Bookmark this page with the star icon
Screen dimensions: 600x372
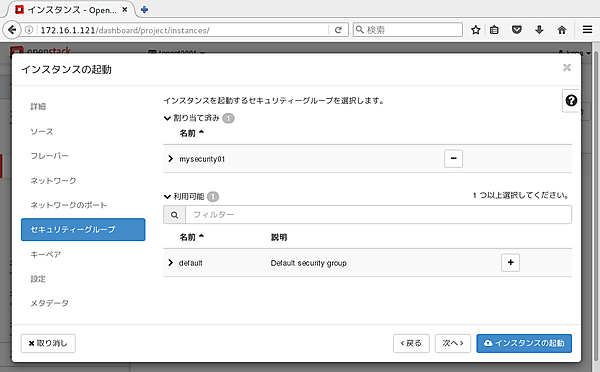476,30
